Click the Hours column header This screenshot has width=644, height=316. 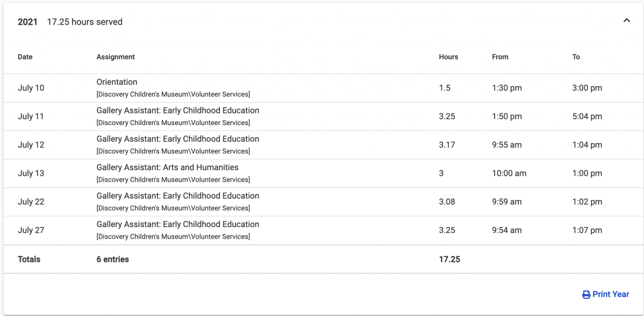(x=448, y=57)
